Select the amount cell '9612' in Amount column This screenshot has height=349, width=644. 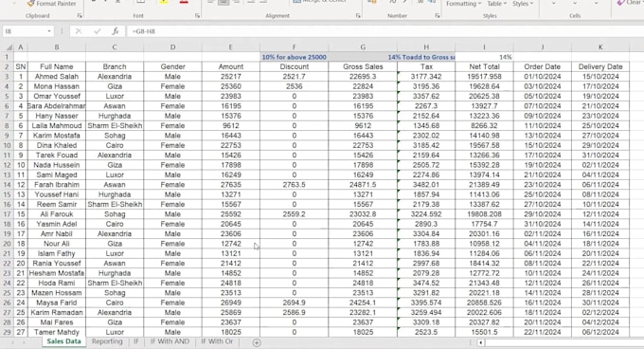click(231, 126)
